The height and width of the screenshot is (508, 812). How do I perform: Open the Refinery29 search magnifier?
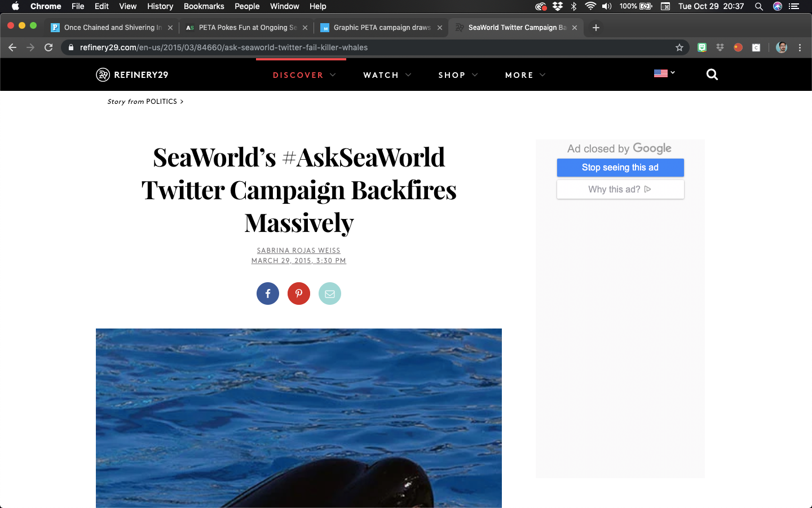[712, 75]
